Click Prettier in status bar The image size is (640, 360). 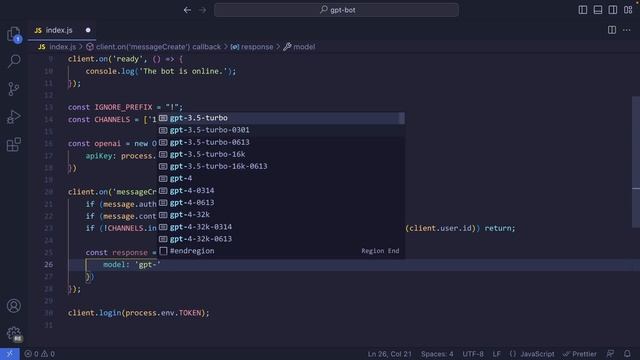[x=580, y=354]
